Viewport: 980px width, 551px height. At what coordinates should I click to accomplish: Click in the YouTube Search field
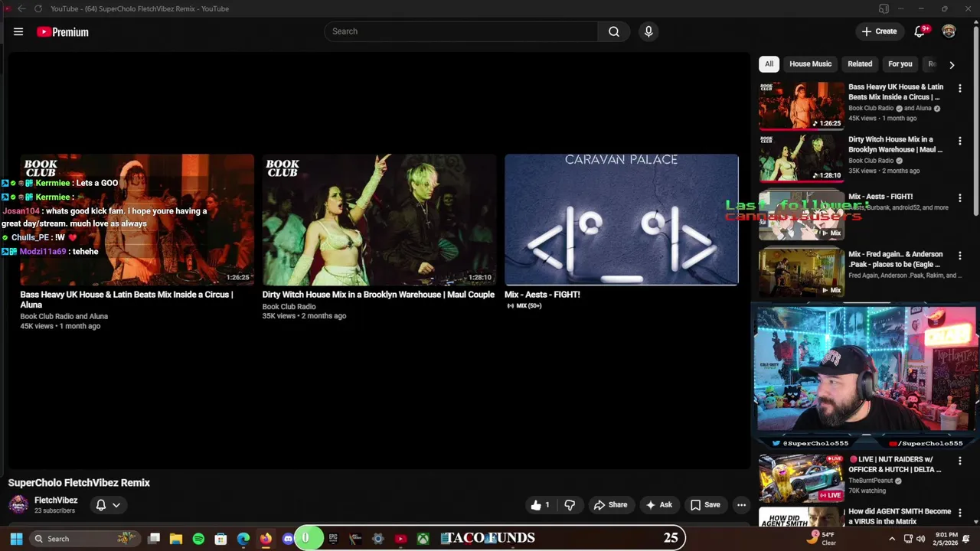tap(462, 31)
